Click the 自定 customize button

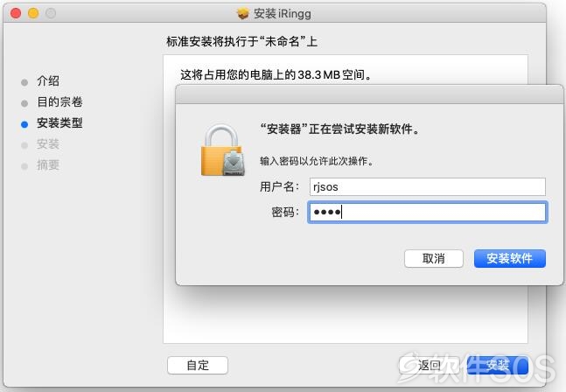(x=198, y=365)
